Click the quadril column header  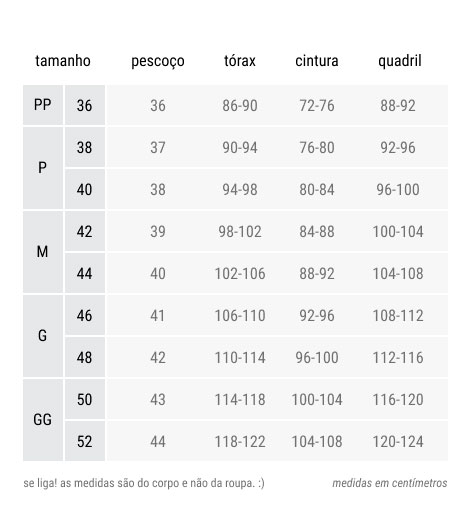[400, 62]
